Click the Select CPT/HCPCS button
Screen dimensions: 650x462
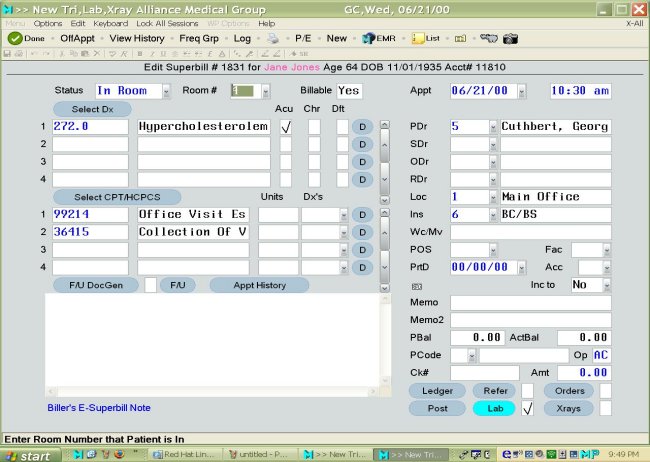pos(117,197)
